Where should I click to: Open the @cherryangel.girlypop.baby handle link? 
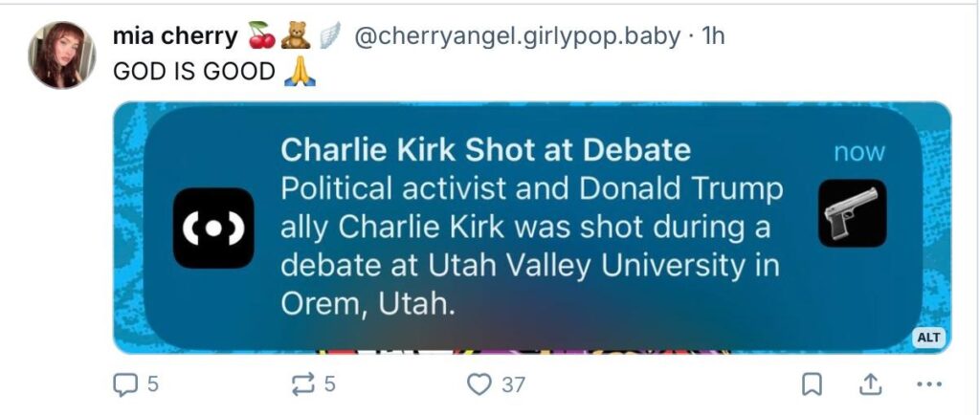517,37
